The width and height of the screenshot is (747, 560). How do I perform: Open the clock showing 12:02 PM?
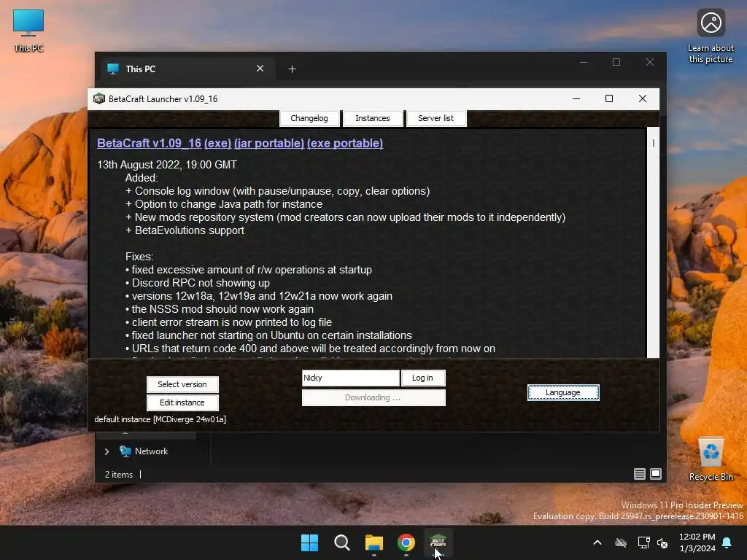[697, 542]
